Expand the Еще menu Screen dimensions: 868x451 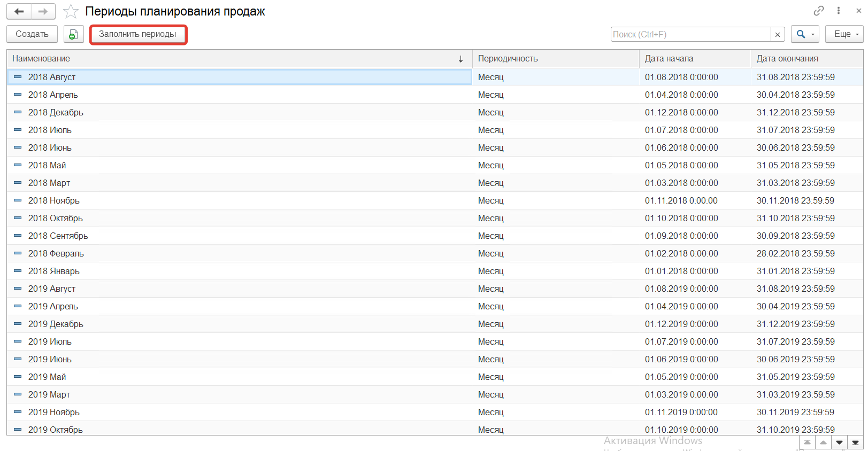[844, 34]
